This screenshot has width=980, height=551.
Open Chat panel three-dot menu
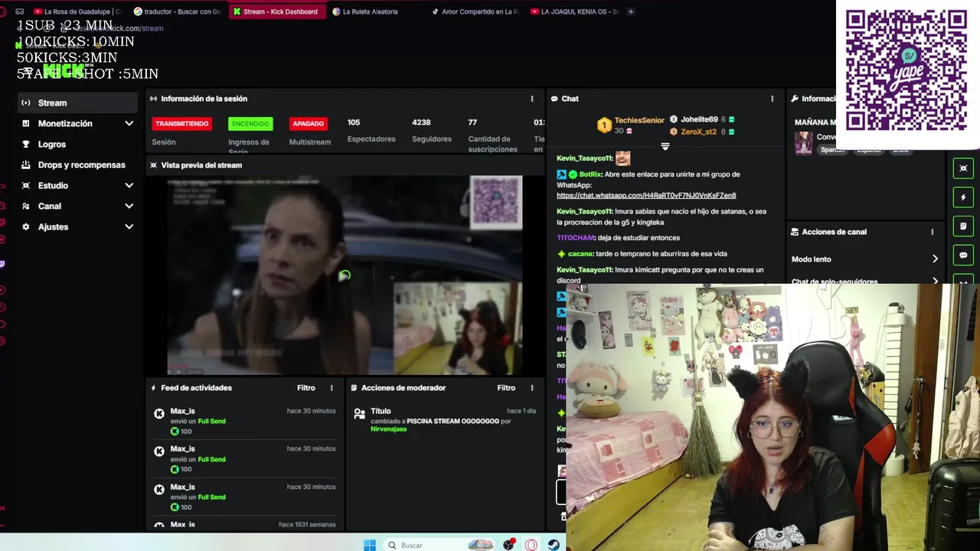pyautogui.click(x=772, y=99)
